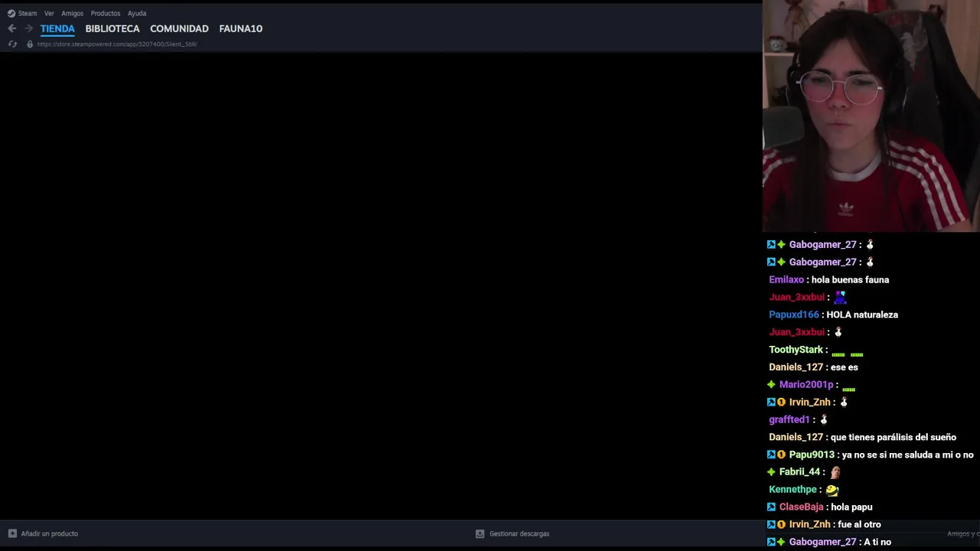The width and height of the screenshot is (980, 551).
Task: Click the emote in grafted1's message
Action: point(824,419)
